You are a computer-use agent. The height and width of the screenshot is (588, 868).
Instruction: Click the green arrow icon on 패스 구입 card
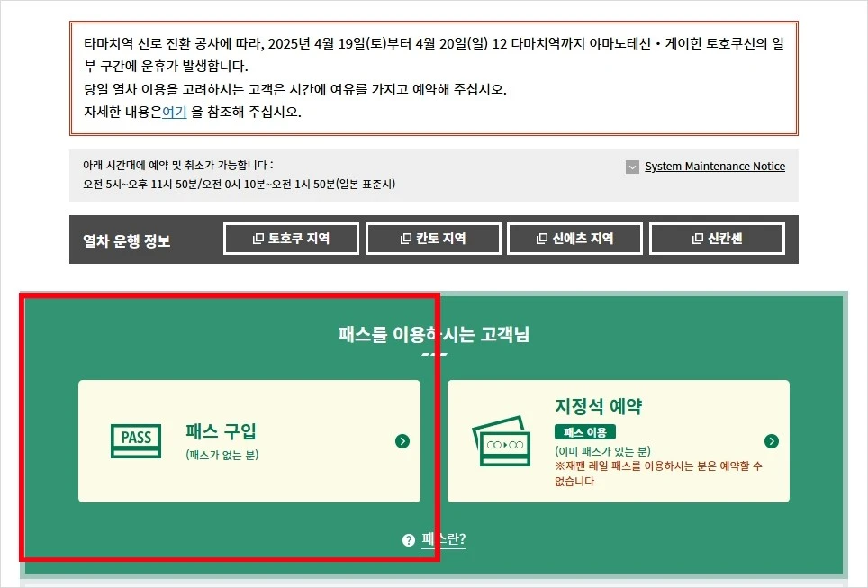pyautogui.click(x=404, y=441)
